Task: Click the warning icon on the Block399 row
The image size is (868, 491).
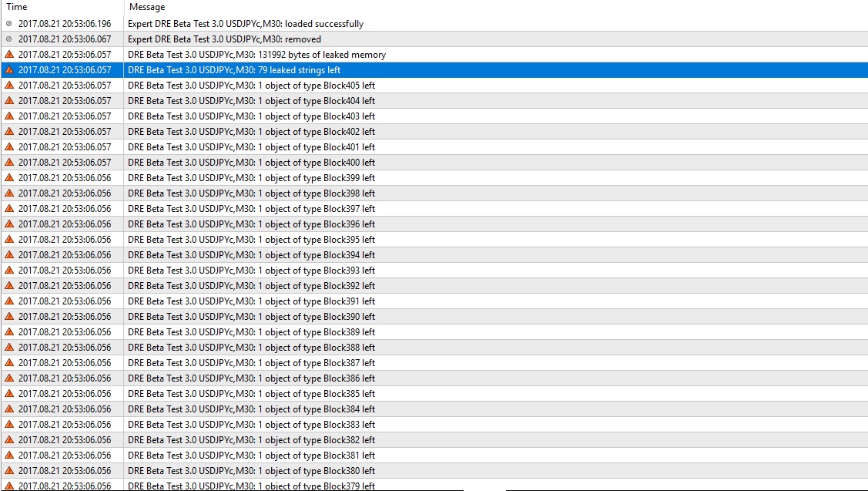Action: 9,178
